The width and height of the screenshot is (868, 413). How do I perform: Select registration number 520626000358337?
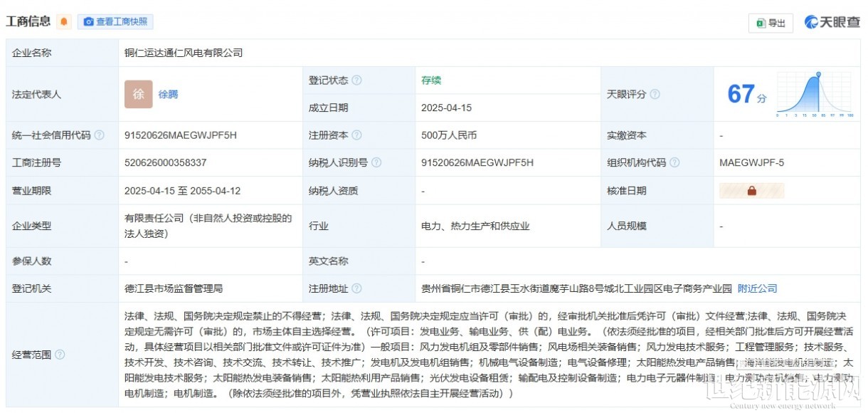coord(166,163)
